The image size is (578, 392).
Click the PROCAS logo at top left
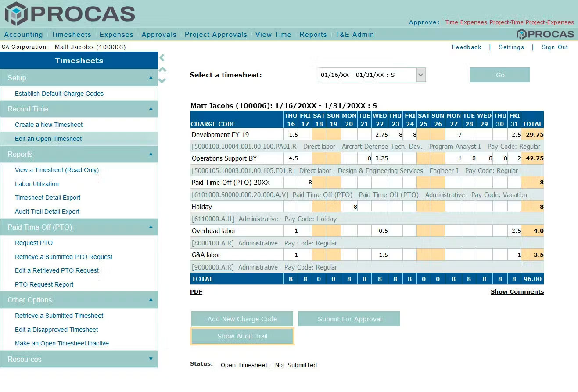69,14
